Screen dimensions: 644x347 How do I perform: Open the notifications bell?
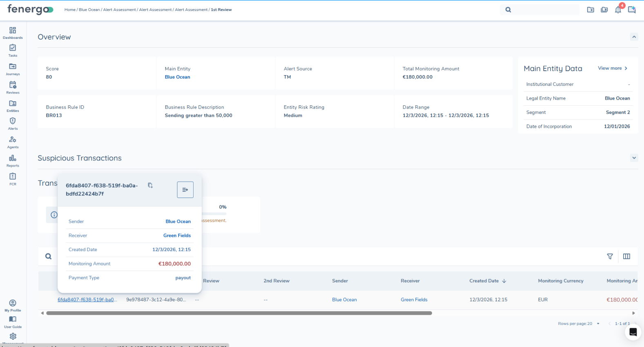pos(618,10)
